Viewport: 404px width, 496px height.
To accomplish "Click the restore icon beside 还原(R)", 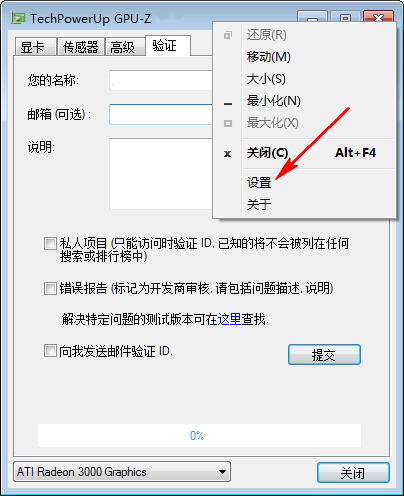I will [228, 35].
